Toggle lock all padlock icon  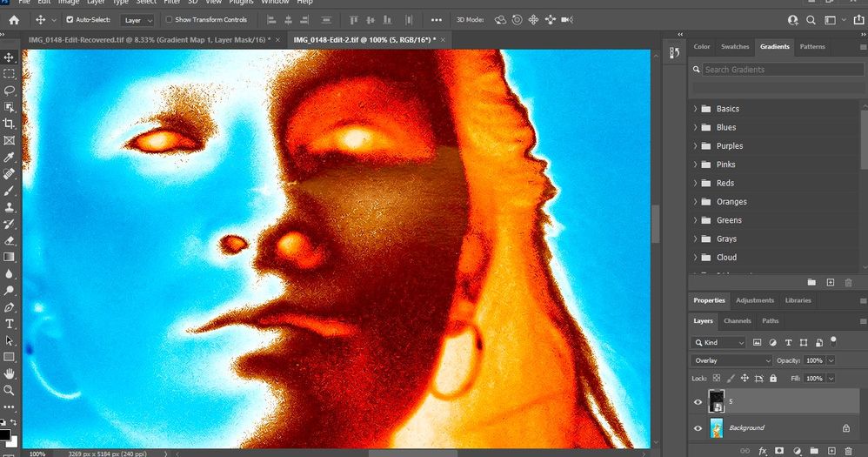[773, 379]
